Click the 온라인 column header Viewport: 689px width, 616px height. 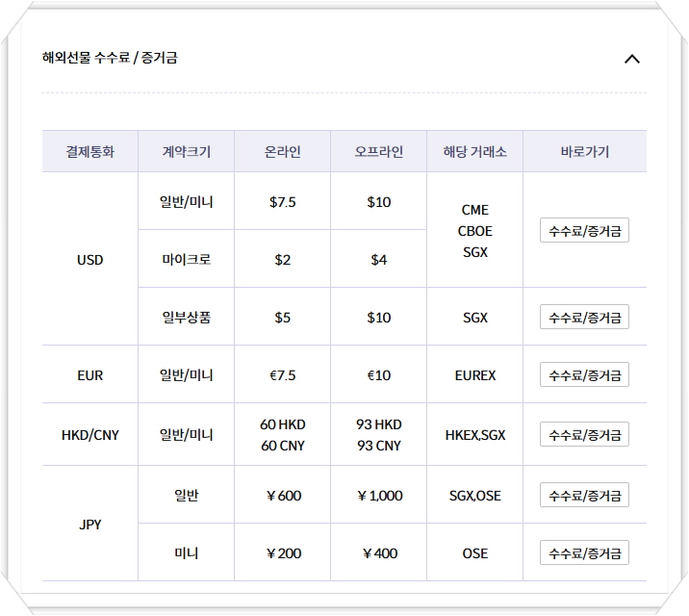click(x=283, y=152)
